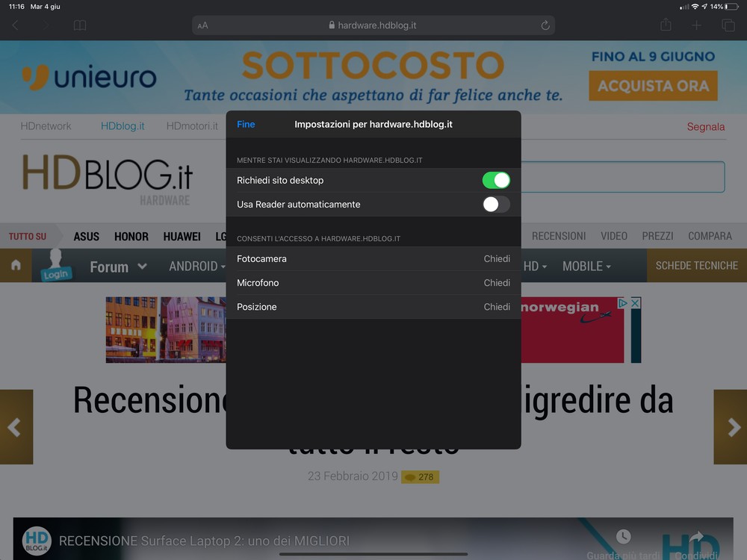Open Posizione permission options
This screenshot has width=747, height=560.
tap(373, 307)
